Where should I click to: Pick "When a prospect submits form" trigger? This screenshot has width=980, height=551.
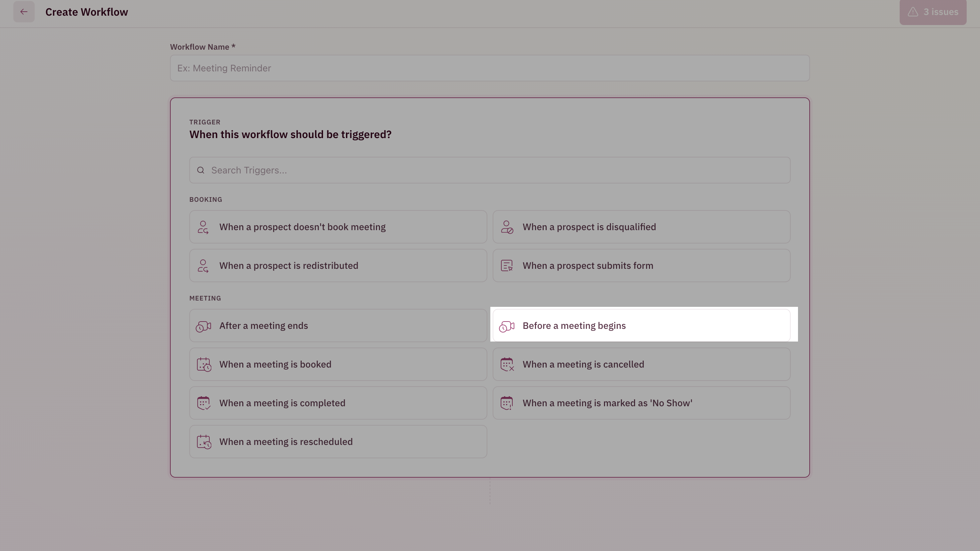pos(641,266)
